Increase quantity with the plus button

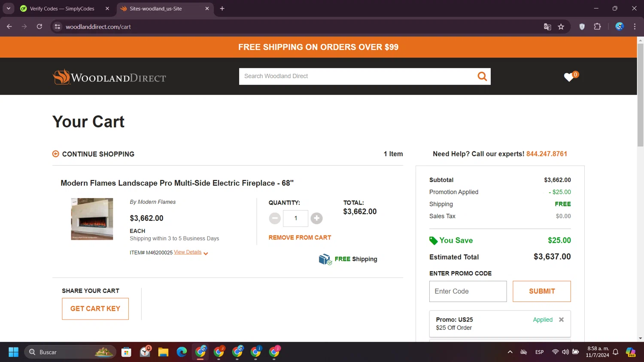316,218
